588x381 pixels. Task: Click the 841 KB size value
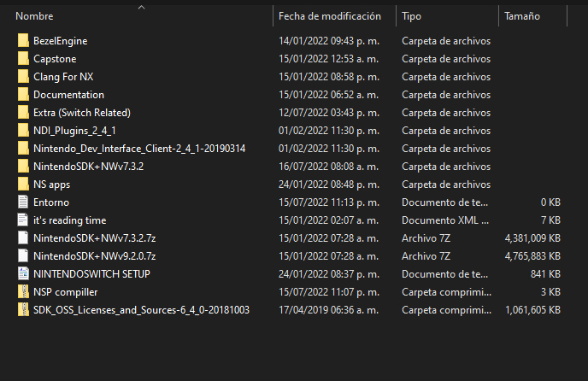(x=545, y=274)
